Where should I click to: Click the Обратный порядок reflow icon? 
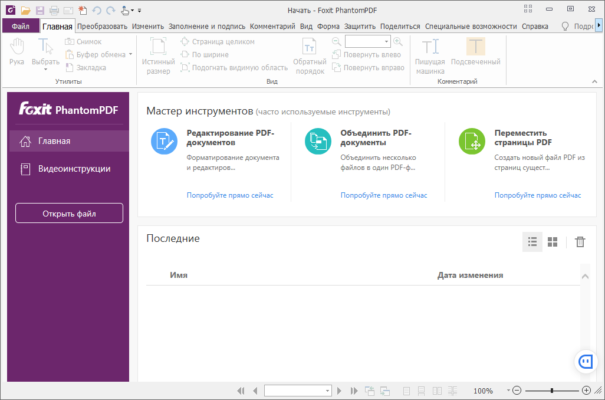(309, 56)
